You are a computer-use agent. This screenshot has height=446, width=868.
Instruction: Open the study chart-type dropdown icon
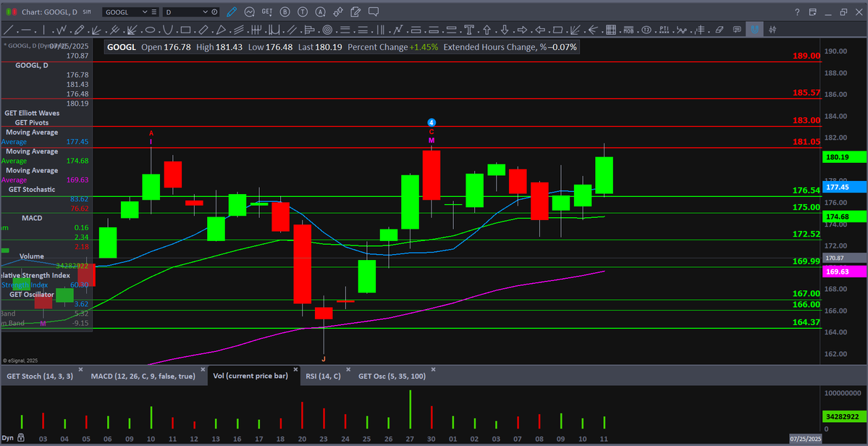(250, 12)
